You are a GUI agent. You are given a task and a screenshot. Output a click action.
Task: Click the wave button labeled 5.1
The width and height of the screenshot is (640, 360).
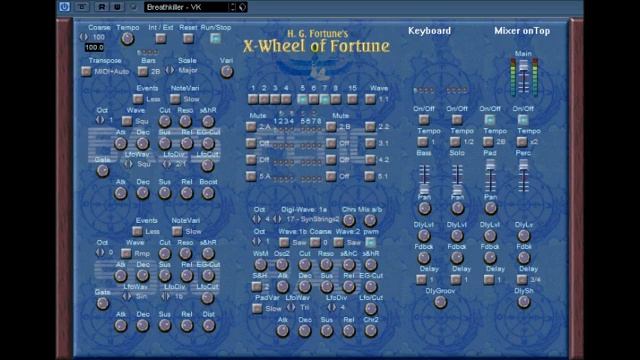pos(370,176)
